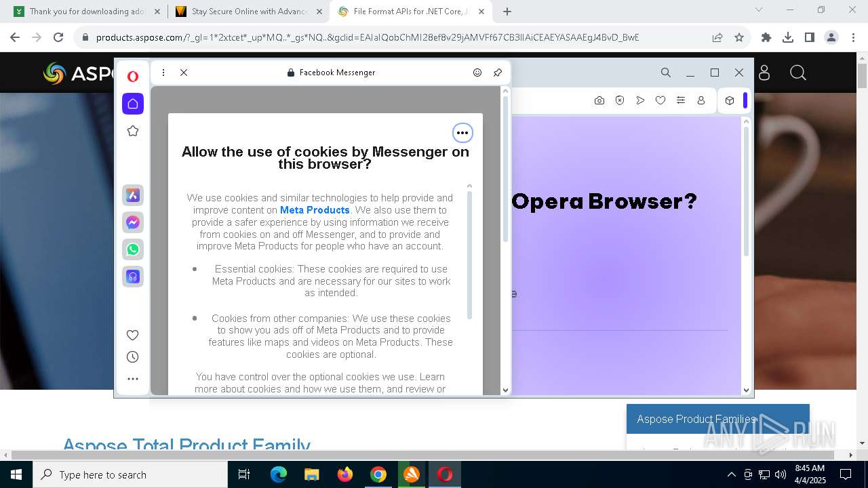Open Chrome profile avatar
This screenshot has width=868, height=488.
(831, 37)
